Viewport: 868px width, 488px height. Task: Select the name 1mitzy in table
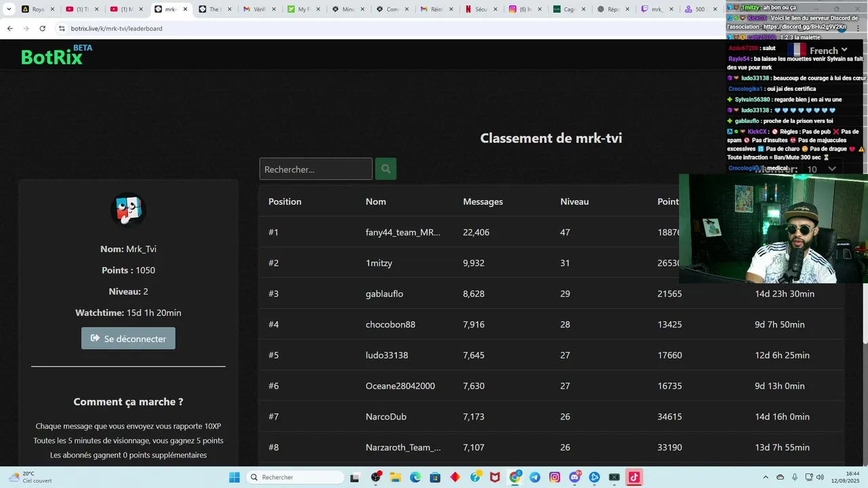pyautogui.click(x=379, y=263)
